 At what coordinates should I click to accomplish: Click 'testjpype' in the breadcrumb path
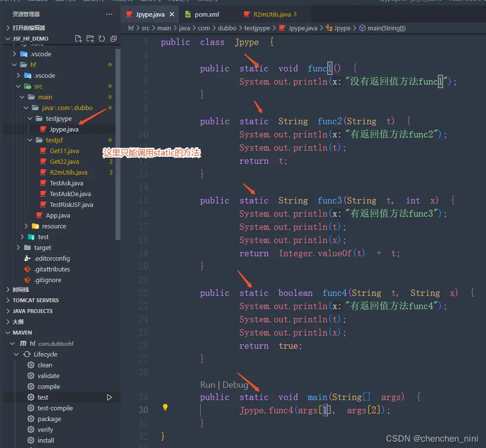(257, 28)
